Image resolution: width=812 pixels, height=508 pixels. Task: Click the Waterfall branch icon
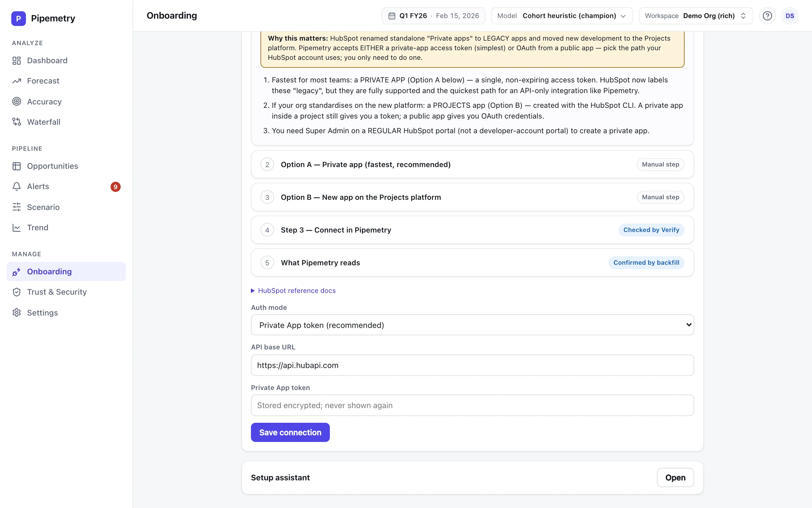coord(16,122)
